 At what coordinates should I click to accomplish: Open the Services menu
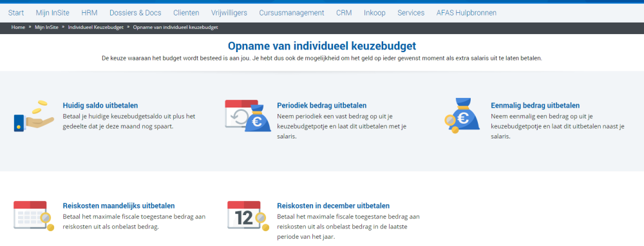[x=411, y=13]
